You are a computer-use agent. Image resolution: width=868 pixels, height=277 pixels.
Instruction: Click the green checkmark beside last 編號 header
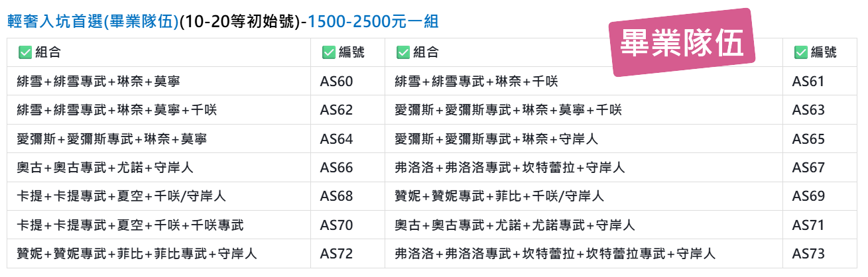(800, 52)
